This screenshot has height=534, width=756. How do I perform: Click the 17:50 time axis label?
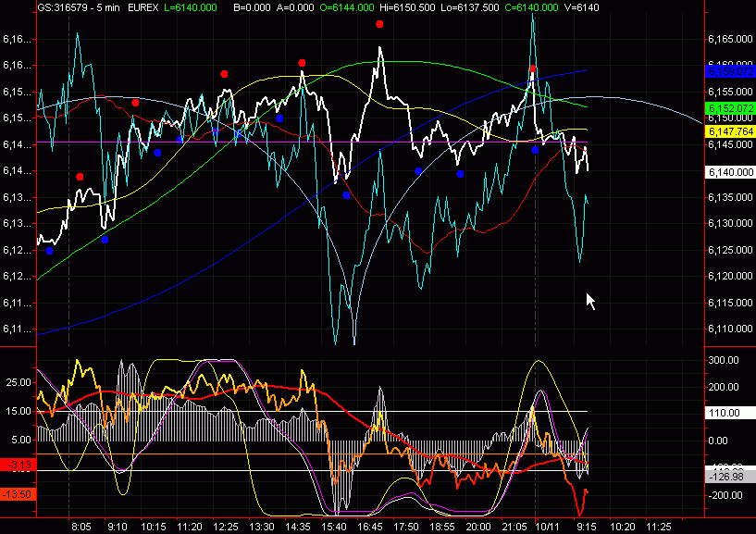coord(406,527)
